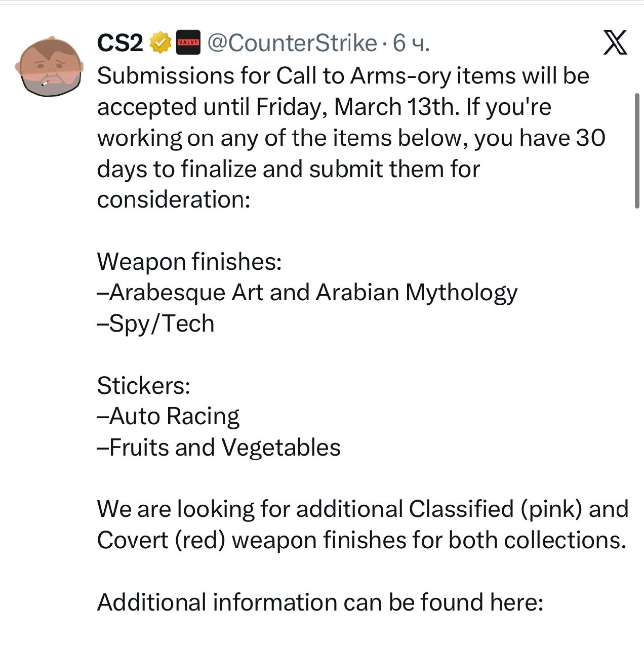Click the Valve affiliation badge

click(188, 44)
